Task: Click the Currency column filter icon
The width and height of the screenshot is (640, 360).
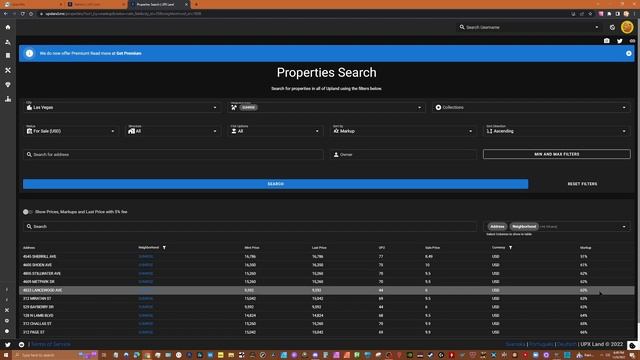Action: tap(510, 248)
